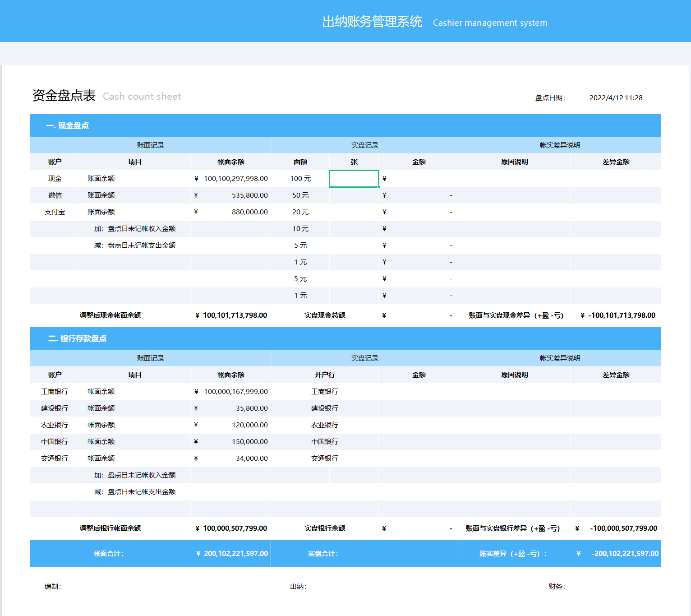The width and height of the screenshot is (691, 616).
Task: Select the empty 张 cell for 100元
Action: (354, 178)
